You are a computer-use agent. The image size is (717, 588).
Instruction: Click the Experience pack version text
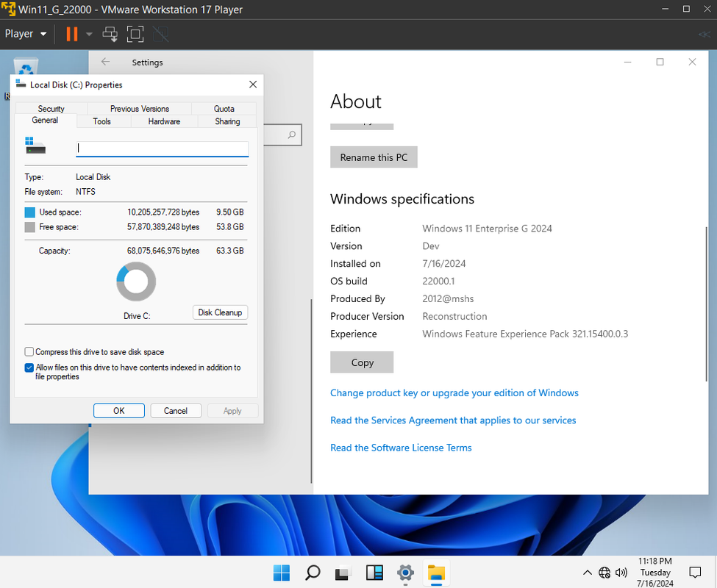pyautogui.click(x=525, y=334)
